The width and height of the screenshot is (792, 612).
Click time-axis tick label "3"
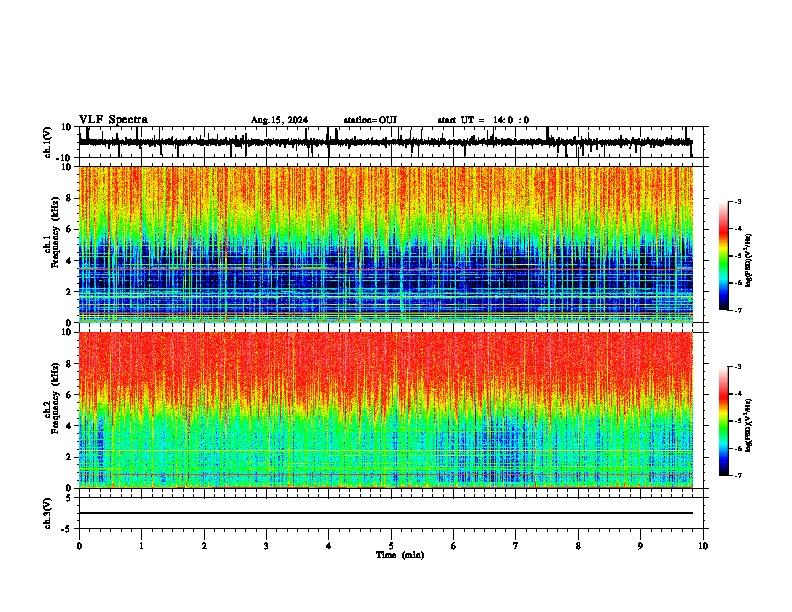point(266,546)
